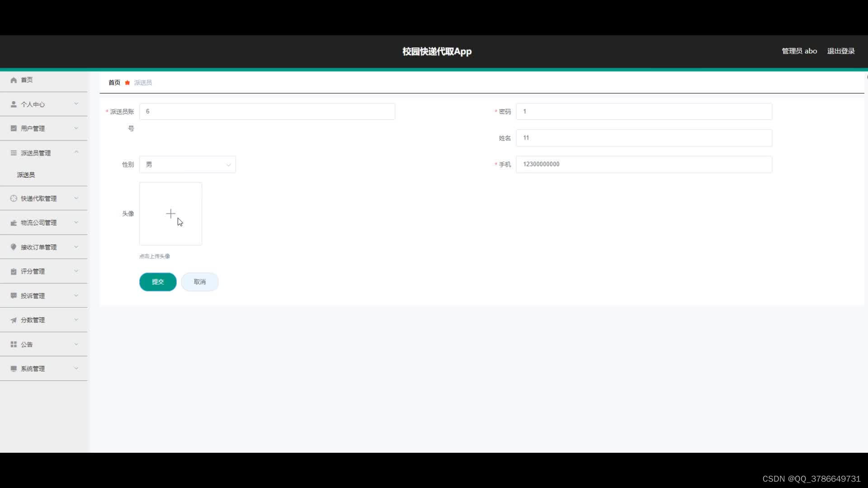Select the 派送员 submenu item

pos(26,175)
